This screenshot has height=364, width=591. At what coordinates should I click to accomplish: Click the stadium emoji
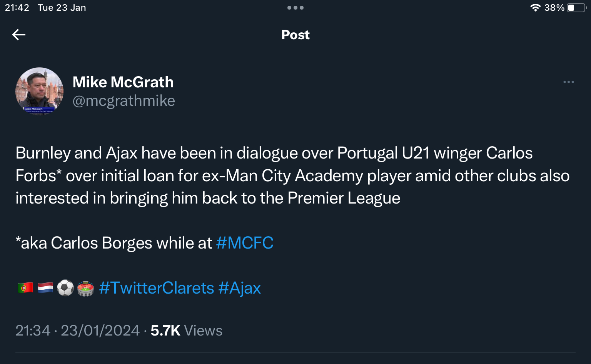85,288
